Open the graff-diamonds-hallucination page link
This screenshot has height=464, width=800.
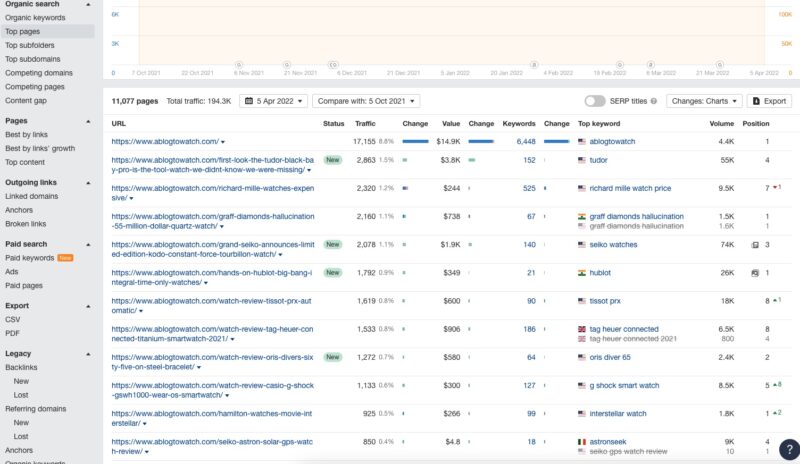[x=213, y=221]
